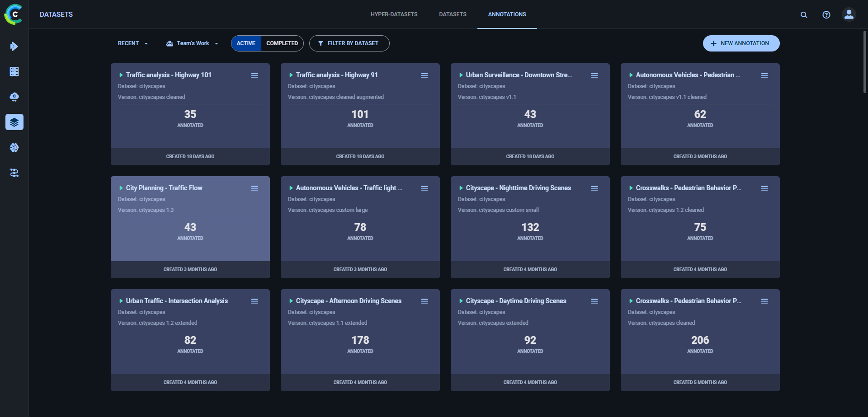Open menu for Cityscape - Nighttime Driving Scenes card
The width and height of the screenshot is (868, 417).
tap(594, 188)
